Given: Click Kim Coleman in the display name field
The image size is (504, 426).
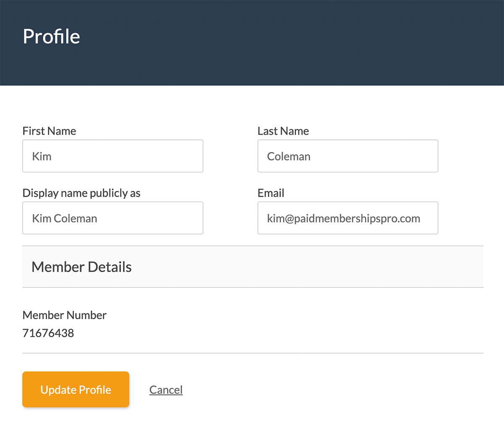Looking at the screenshot, I should tap(64, 218).
